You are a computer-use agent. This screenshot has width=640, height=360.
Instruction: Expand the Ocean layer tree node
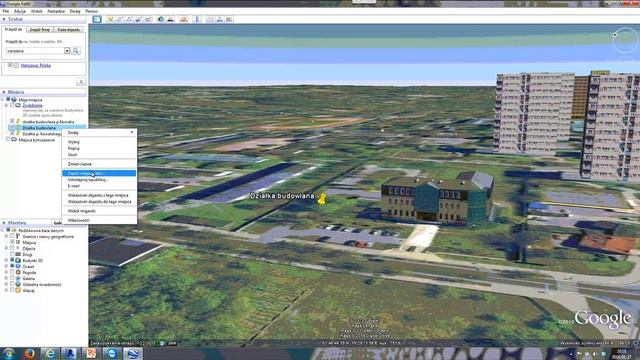pyautogui.click(x=7, y=266)
